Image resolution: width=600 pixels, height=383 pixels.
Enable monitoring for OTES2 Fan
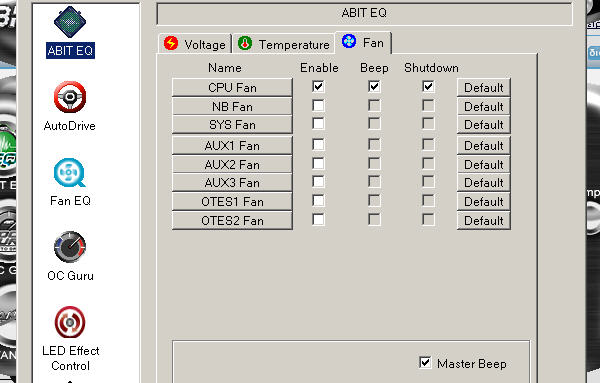[318, 220]
